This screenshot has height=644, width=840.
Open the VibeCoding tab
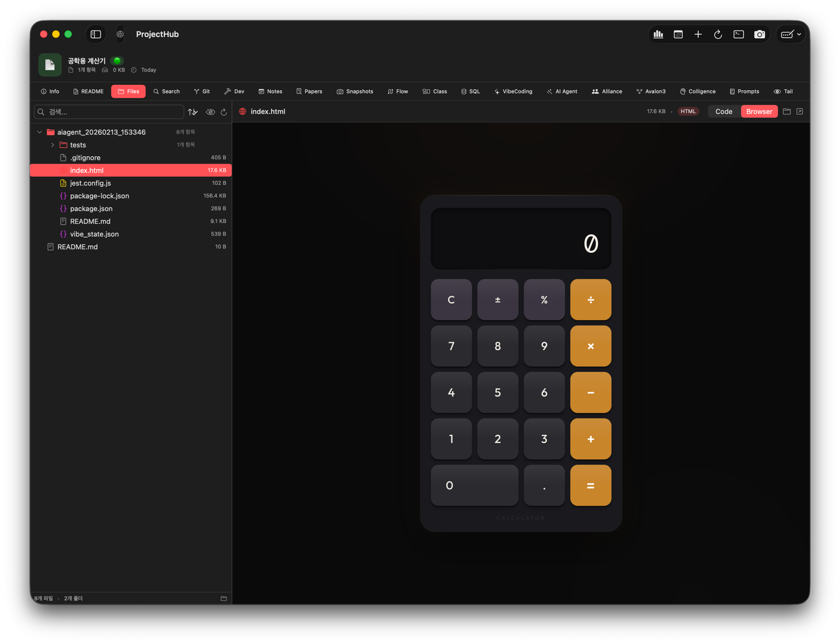[513, 91]
